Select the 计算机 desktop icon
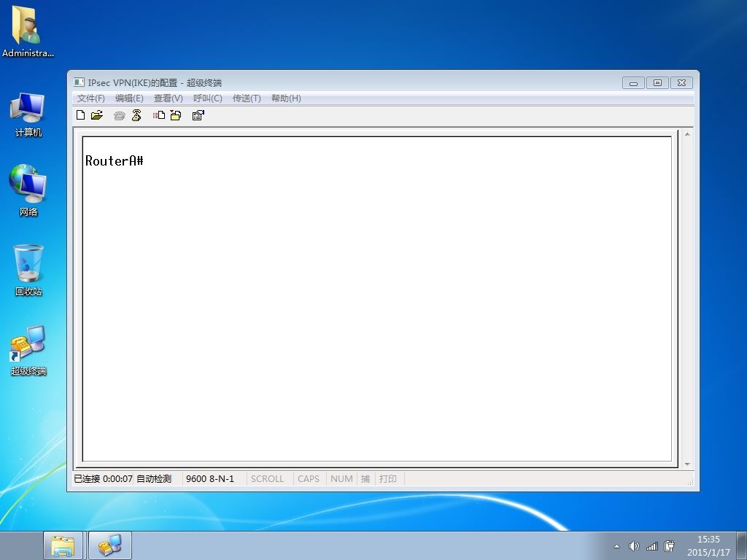The height and width of the screenshot is (560, 747). tap(28, 114)
